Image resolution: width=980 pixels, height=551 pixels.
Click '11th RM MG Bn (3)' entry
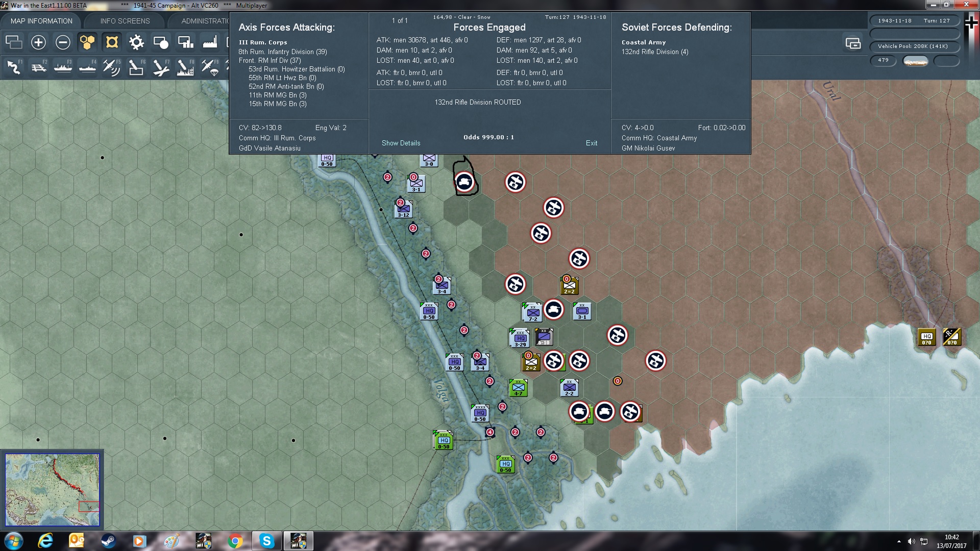[x=278, y=95]
